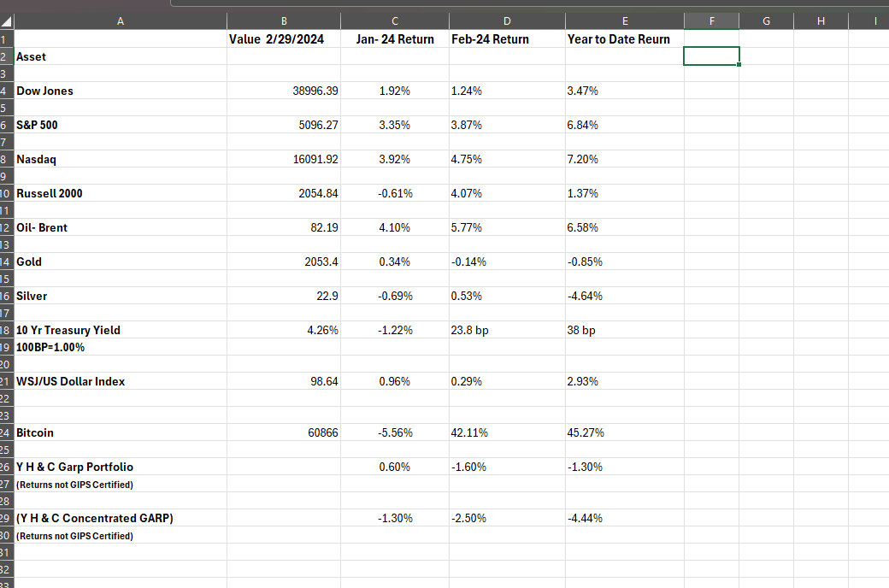The height and width of the screenshot is (588, 889).
Task: Click S&P 500 value 5096.27
Action: tap(284, 125)
